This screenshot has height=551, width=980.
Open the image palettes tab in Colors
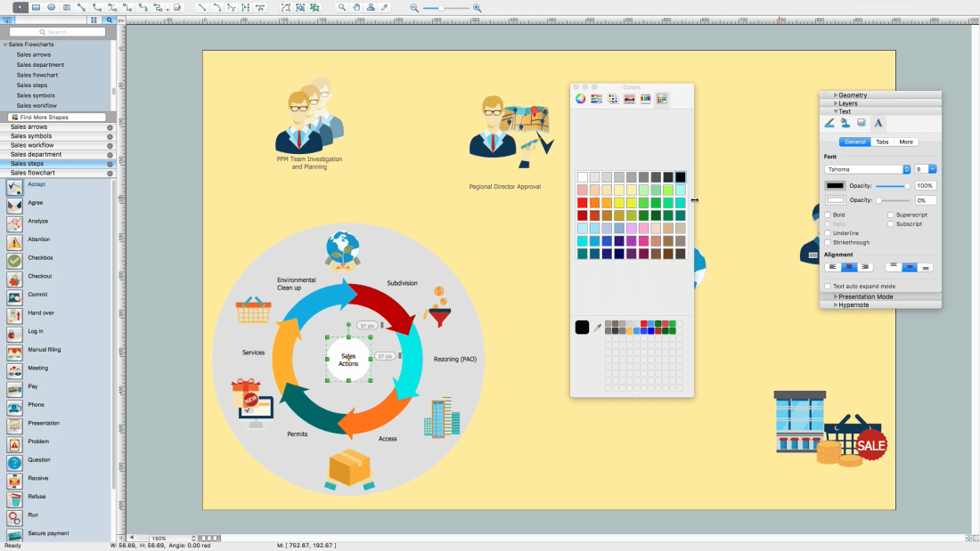pyautogui.click(x=629, y=99)
